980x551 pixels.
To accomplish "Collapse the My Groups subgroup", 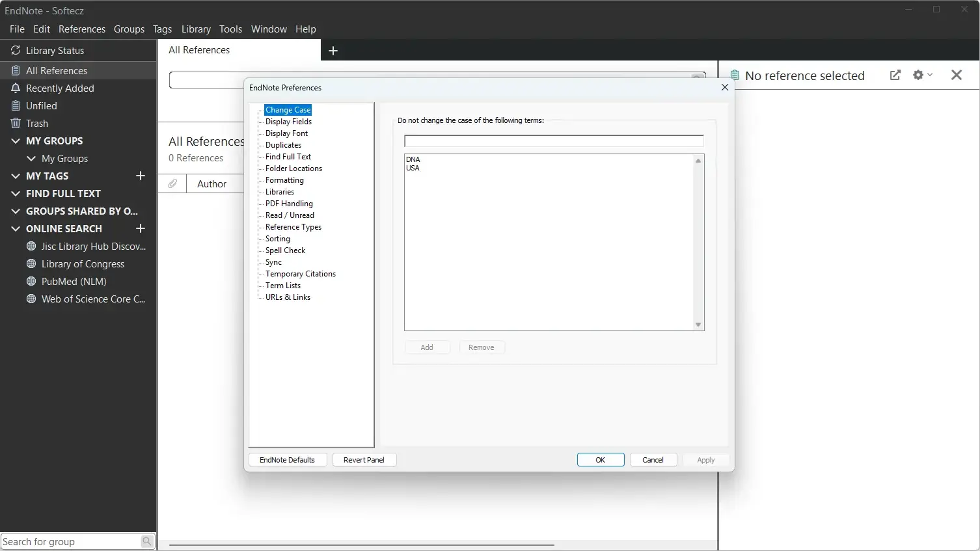I will [x=31, y=158].
